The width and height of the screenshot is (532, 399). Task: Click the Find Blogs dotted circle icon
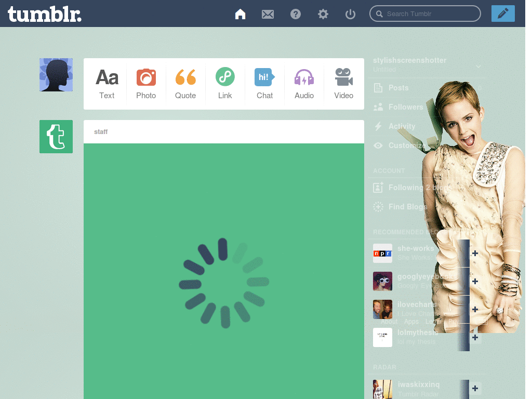[x=378, y=207]
